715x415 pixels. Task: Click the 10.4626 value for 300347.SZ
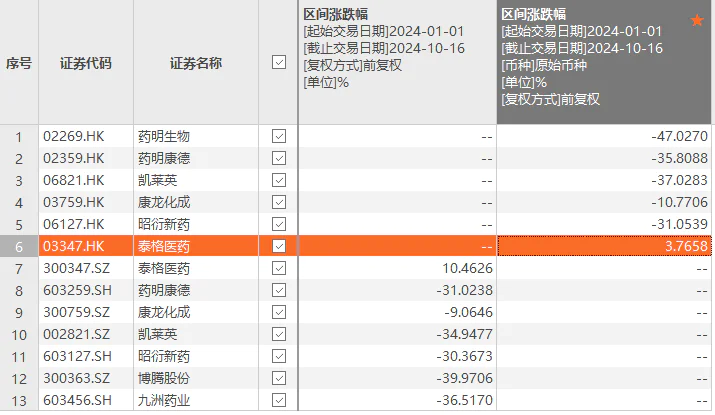397,268
